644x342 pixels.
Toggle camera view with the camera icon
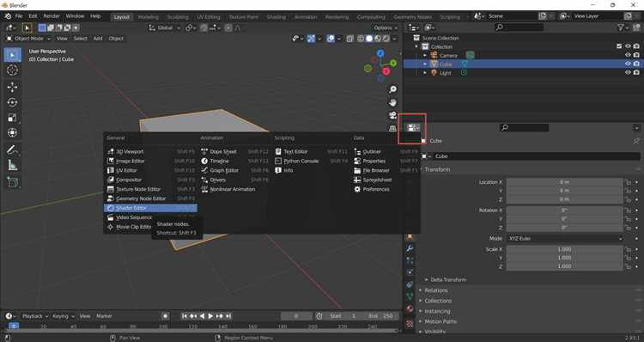pos(392,115)
